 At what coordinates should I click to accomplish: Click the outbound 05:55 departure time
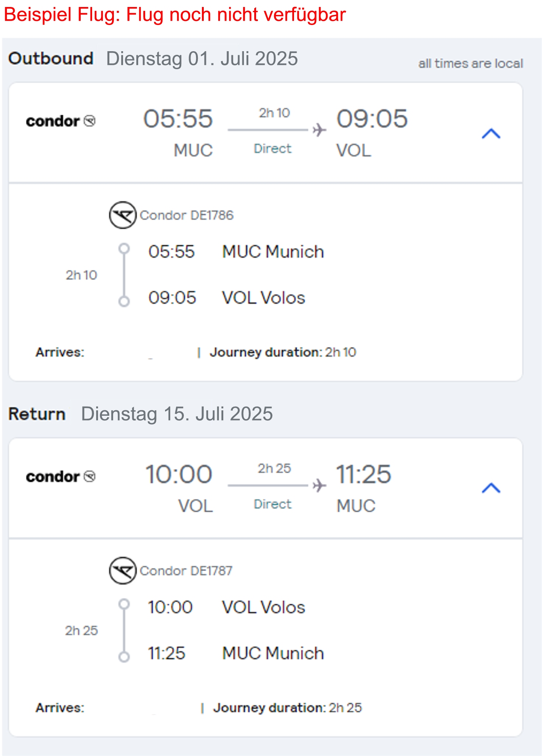click(x=178, y=119)
